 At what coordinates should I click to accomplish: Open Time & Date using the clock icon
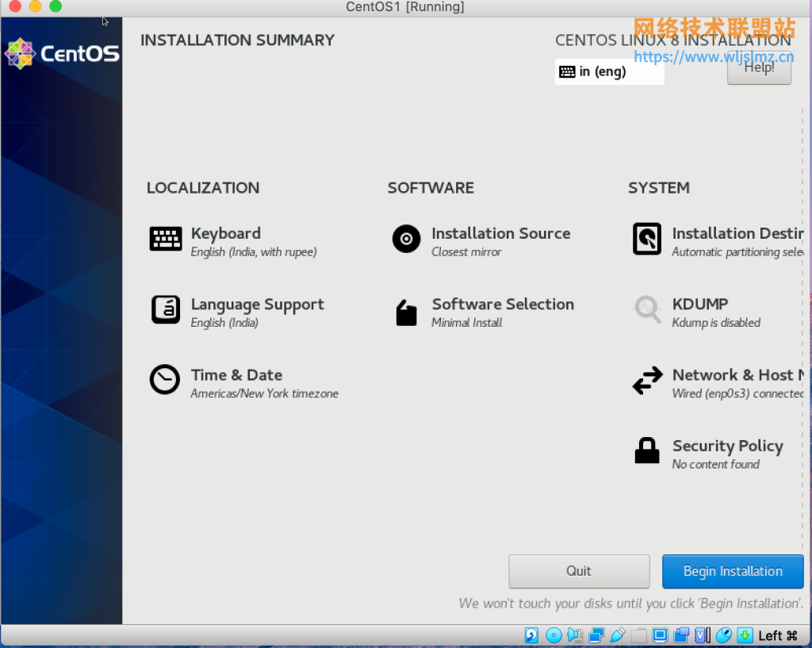165,379
